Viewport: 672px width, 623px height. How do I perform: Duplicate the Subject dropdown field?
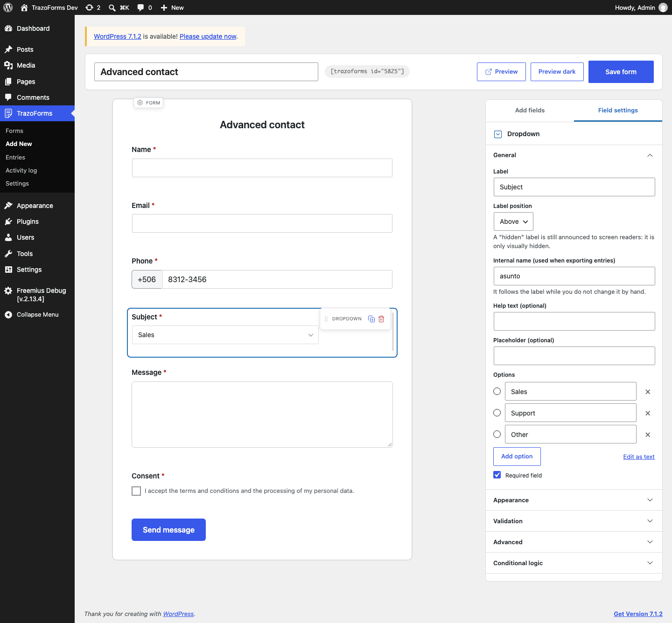tap(371, 319)
